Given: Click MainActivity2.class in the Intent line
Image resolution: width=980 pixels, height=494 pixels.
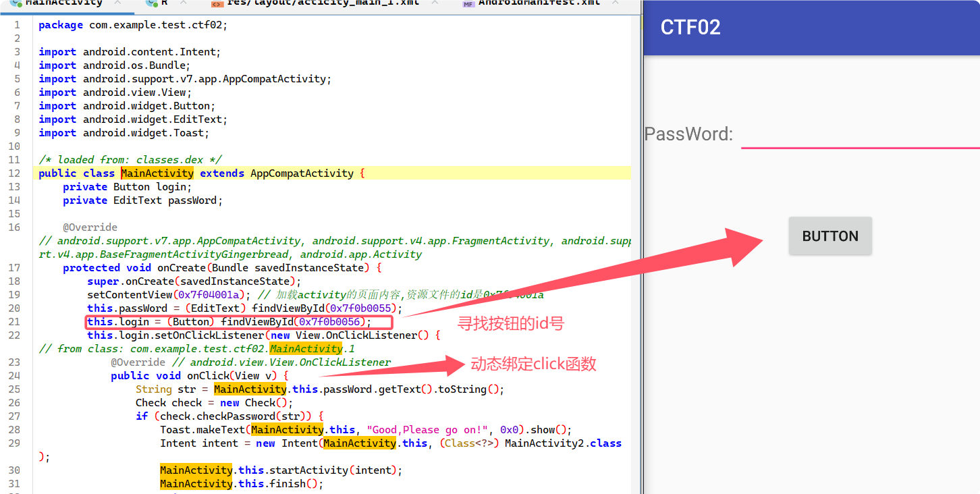Looking at the screenshot, I should point(564,443).
